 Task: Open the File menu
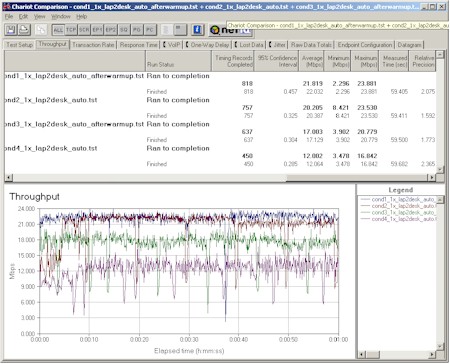pyautogui.click(x=9, y=16)
